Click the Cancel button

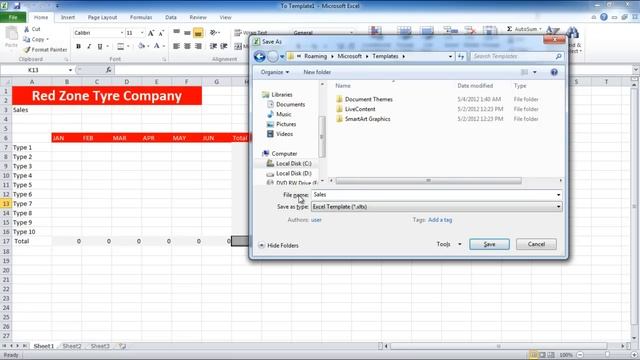coord(536,244)
